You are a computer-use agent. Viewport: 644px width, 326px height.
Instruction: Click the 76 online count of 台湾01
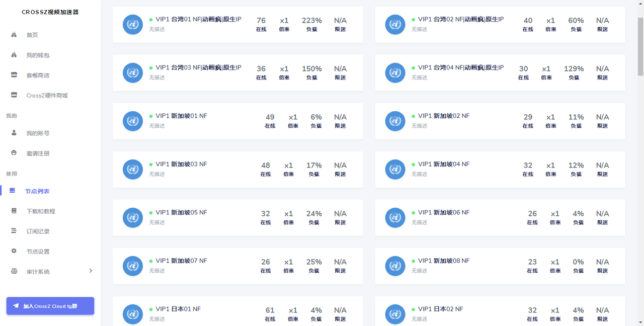click(x=261, y=21)
